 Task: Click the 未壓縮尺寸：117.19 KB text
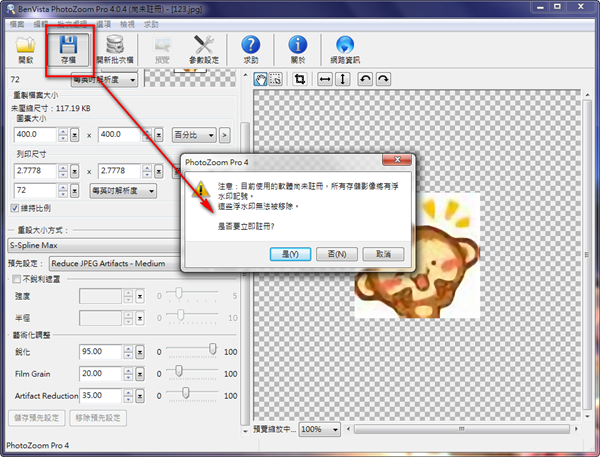pos(51,108)
